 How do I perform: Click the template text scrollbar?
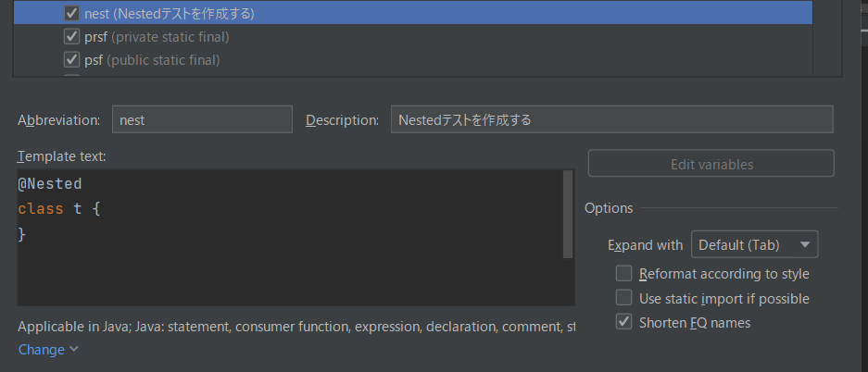click(568, 215)
